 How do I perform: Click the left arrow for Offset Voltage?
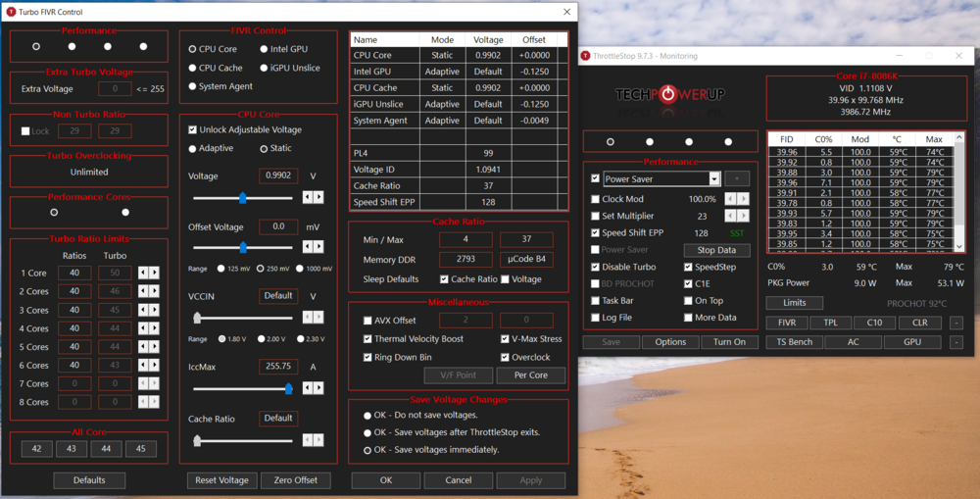308,246
